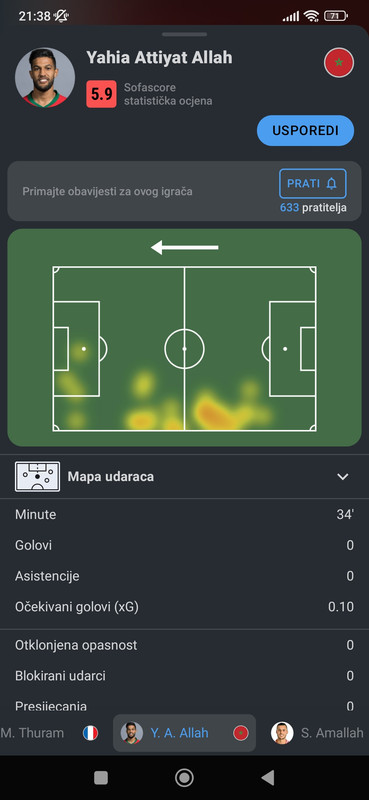Screen dimensions: 369x800
Task: Tap the attack direction arrow on heatmap
Action: (185, 247)
